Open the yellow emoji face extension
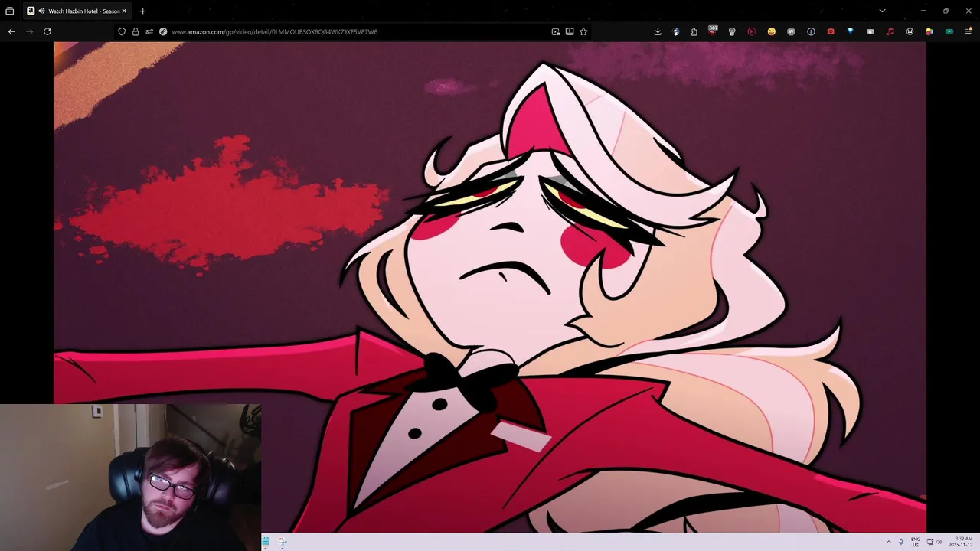This screenshot has width=980, height=551. pyautogui.click(x=772, y=31)
